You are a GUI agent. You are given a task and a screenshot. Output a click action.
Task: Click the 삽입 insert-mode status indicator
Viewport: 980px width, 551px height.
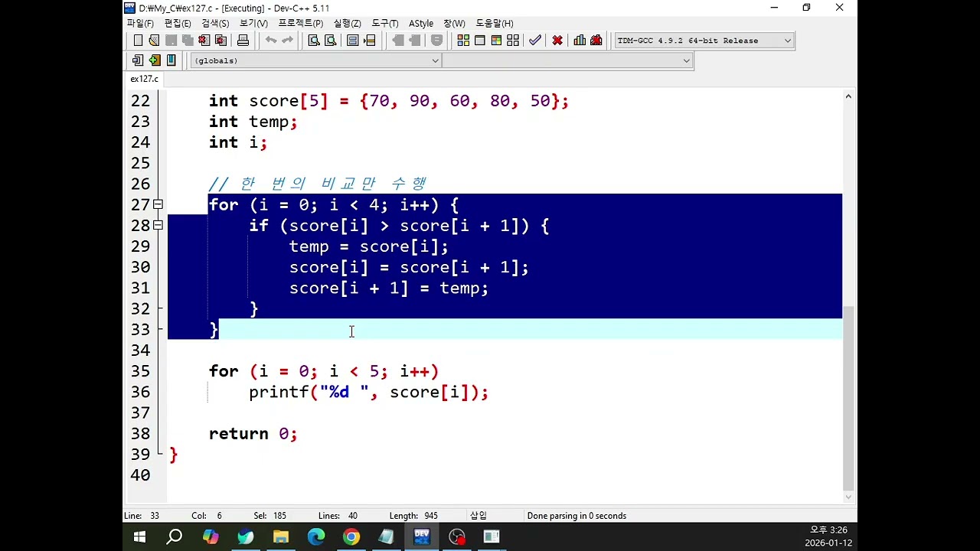[x=478, y=516]
